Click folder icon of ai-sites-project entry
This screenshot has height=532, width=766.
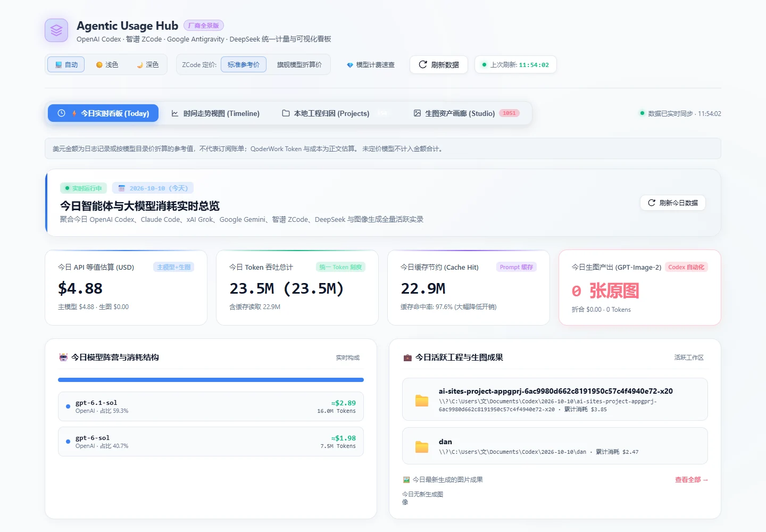(422, 400)
